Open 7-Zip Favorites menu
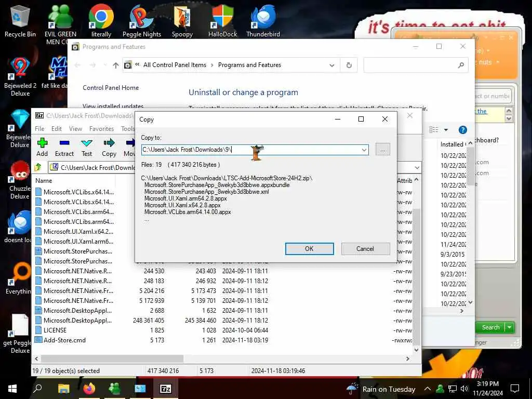532x399 pixels. [101, 129]
